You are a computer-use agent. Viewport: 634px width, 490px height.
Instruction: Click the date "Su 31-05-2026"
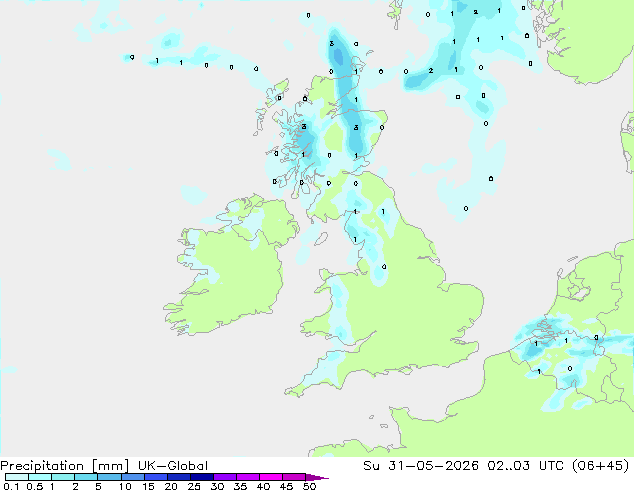click(x=421, y=466)
